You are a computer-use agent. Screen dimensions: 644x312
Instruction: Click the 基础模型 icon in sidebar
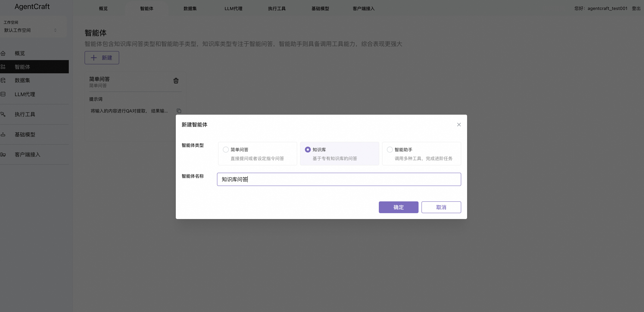pos(3,134)
